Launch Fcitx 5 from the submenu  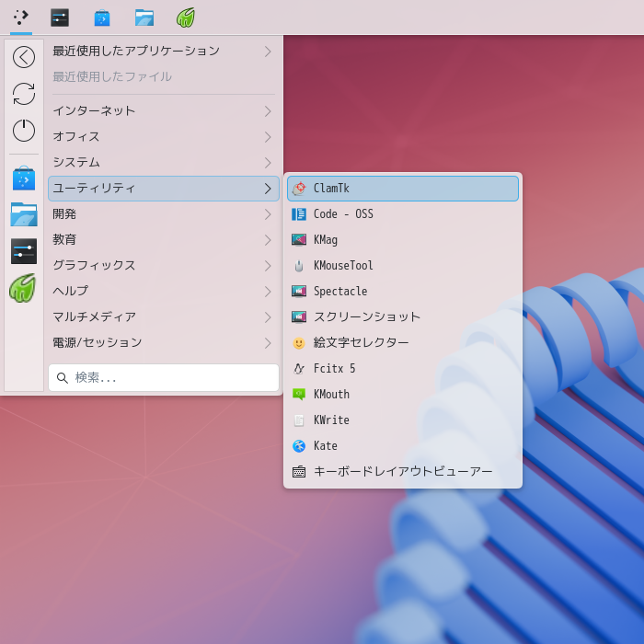click(x=403, y=368)
